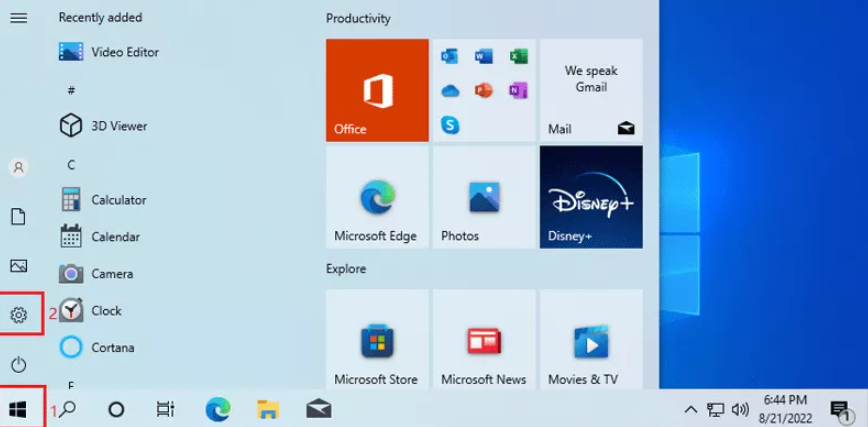Open Skype icon in Office folder tile
The width and height of the screenshot is (868, 427).
pyautogui.click(x=450, y=125)
